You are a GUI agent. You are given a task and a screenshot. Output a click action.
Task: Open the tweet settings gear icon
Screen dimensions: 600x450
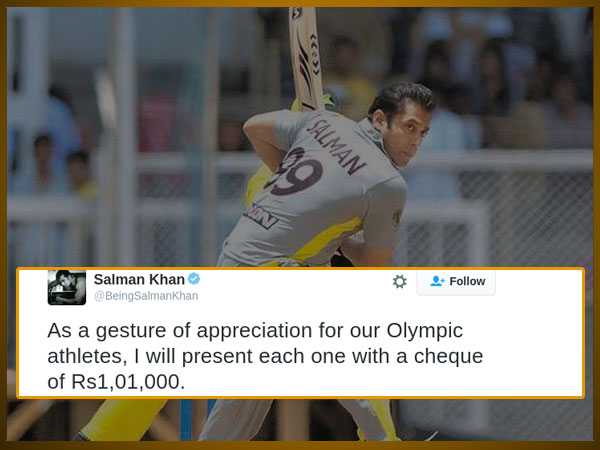tap(399, 282)
